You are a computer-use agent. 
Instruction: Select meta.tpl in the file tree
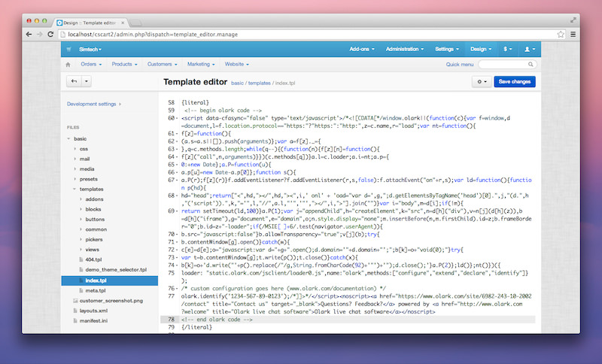tap(95, 290)
